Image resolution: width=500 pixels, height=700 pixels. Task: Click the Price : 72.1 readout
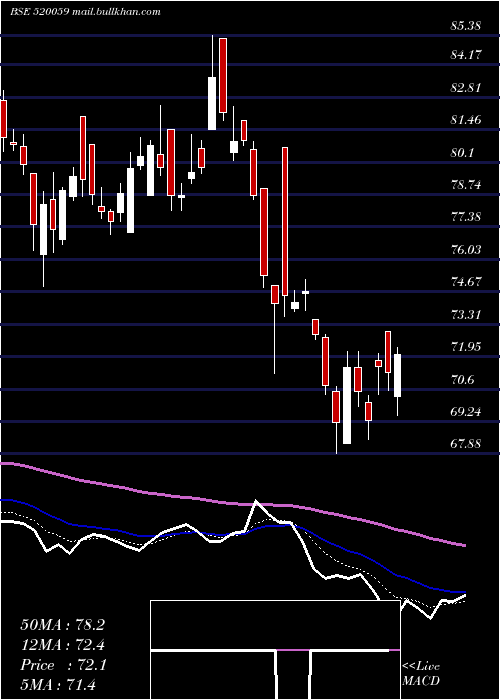[x=63, y=665]
